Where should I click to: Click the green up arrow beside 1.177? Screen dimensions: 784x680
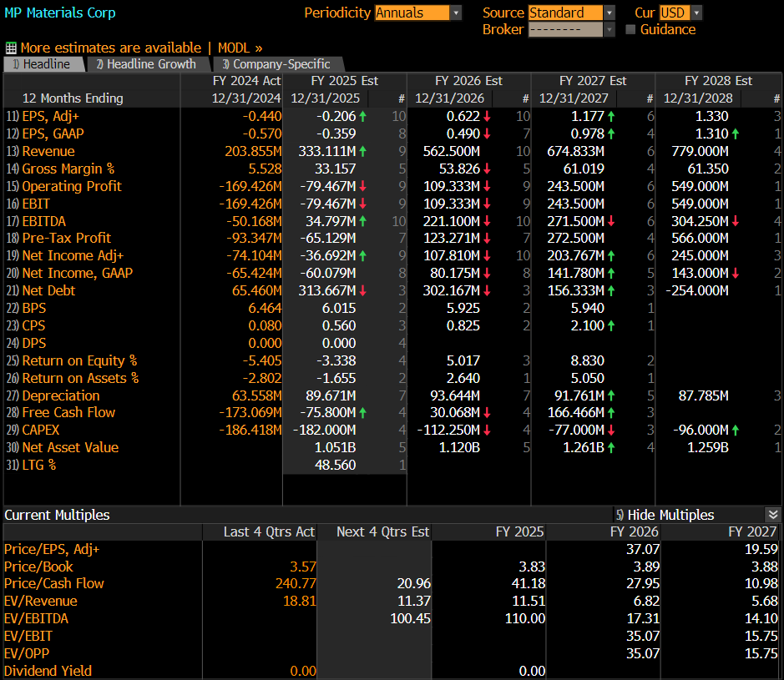[x=611, y=117]
